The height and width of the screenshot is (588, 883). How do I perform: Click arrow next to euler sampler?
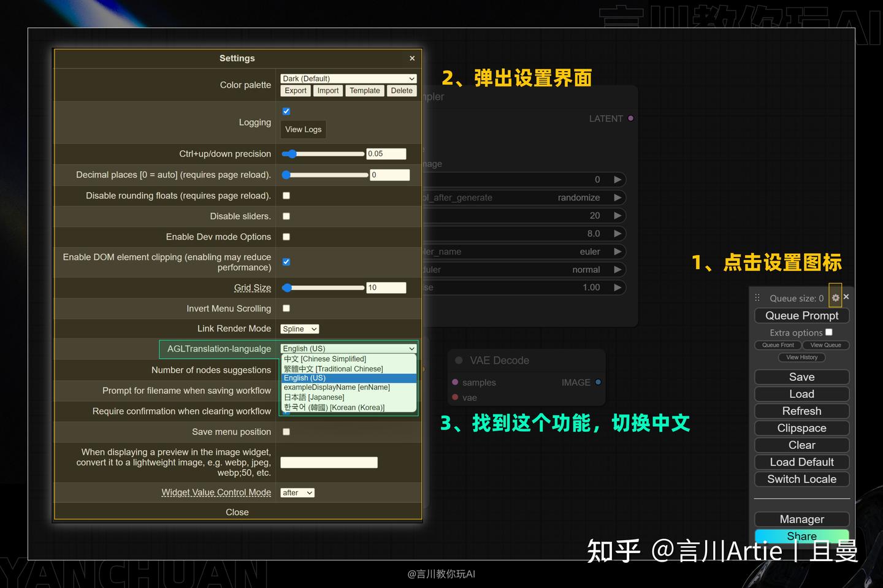click(x=617, y=251)
